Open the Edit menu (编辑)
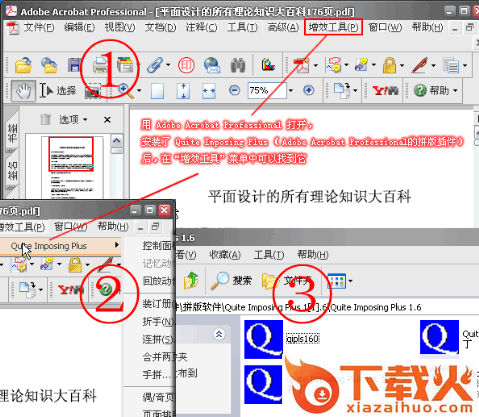This screenshot has height=417, width=479. pos(79,27)
